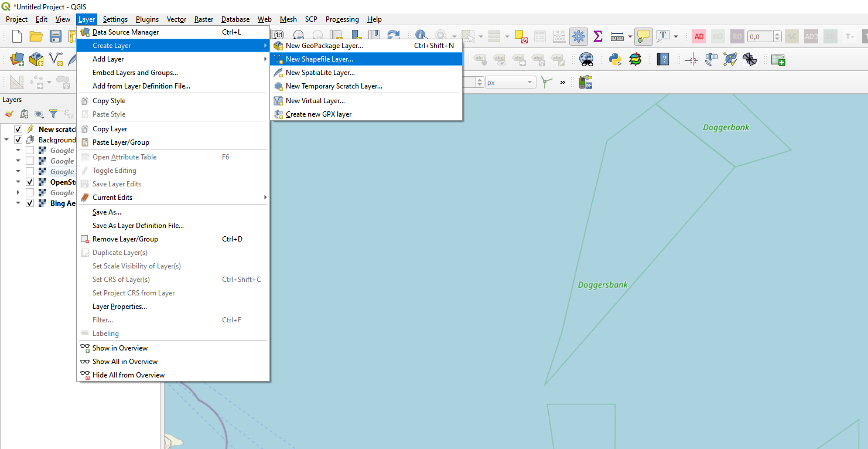The image size is (868, 449).
Task: Collapse the Background group arrow
Action: [7, 140]
